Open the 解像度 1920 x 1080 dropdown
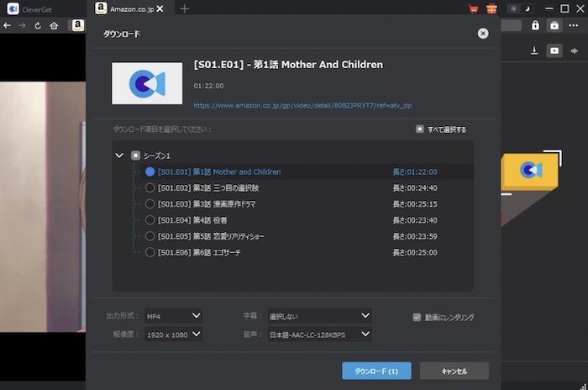 coord(174,334)
